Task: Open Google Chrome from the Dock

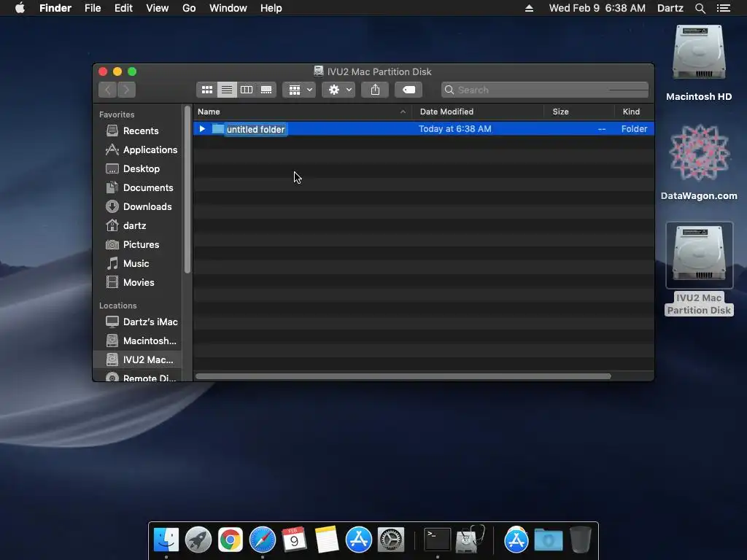Action: [230, 540]
